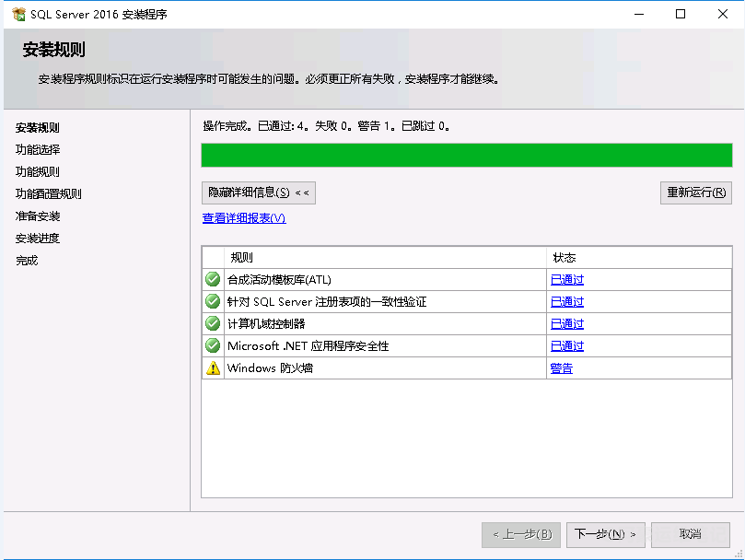Image resolution: width=745 pixels, height=560 pixels.
Task: Open 警告 status link for Windows 防火墙
Action: (x=562, y=367)
